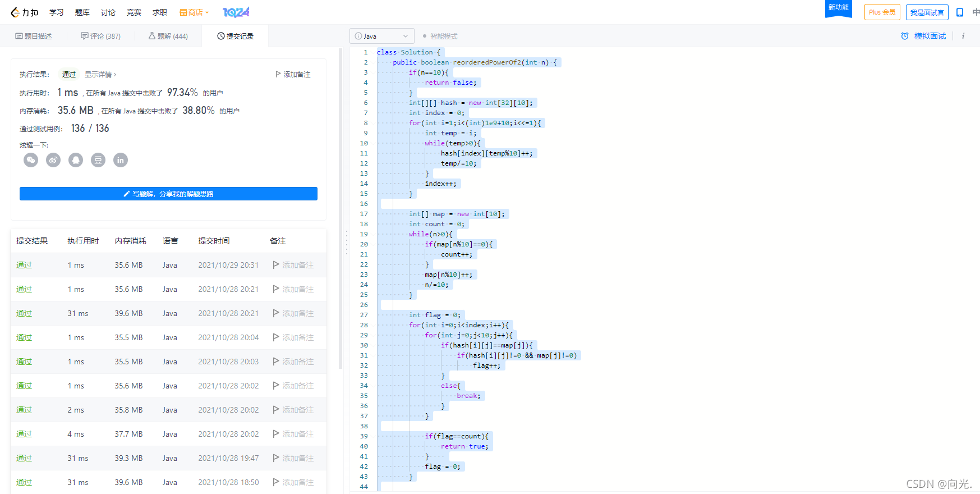Click the 我是面试官 button
Screen dimensions: 980x494
(x=927, y=12)
